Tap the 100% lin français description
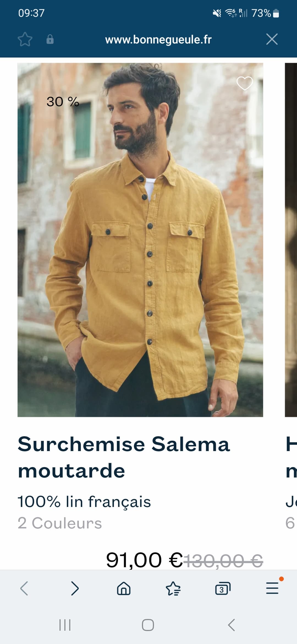The image size is (297, 644). point(84,501)
